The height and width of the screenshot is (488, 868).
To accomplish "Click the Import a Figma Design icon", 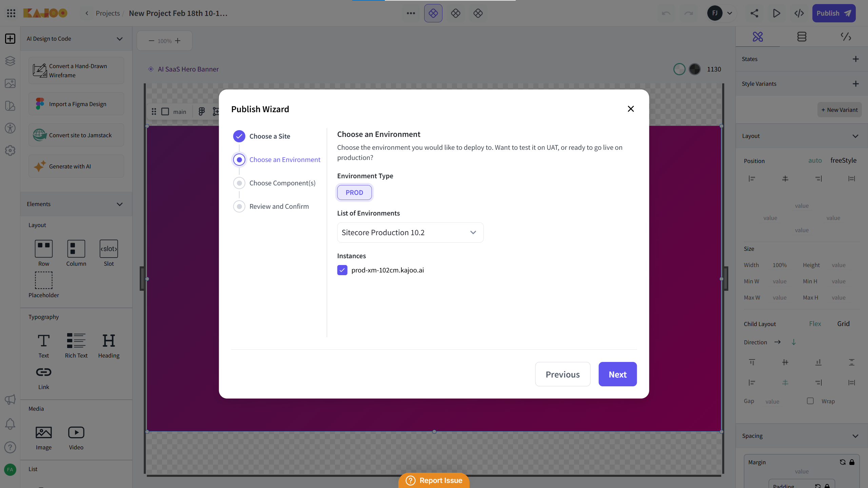I will 40,104.
